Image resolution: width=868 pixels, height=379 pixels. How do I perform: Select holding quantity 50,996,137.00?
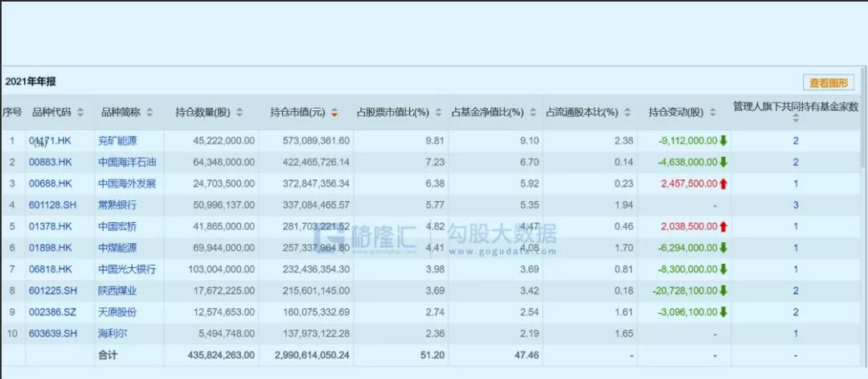(224, 205)
